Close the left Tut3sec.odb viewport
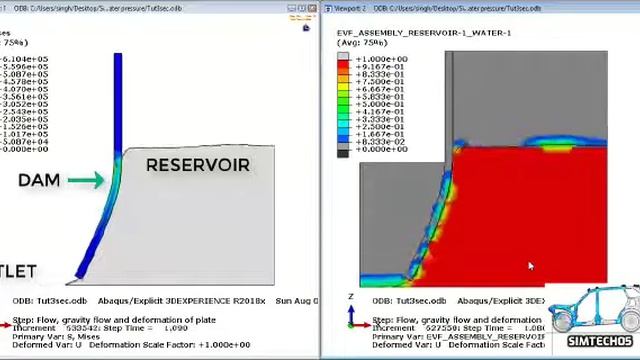640x360 pixels. point(312,8)
